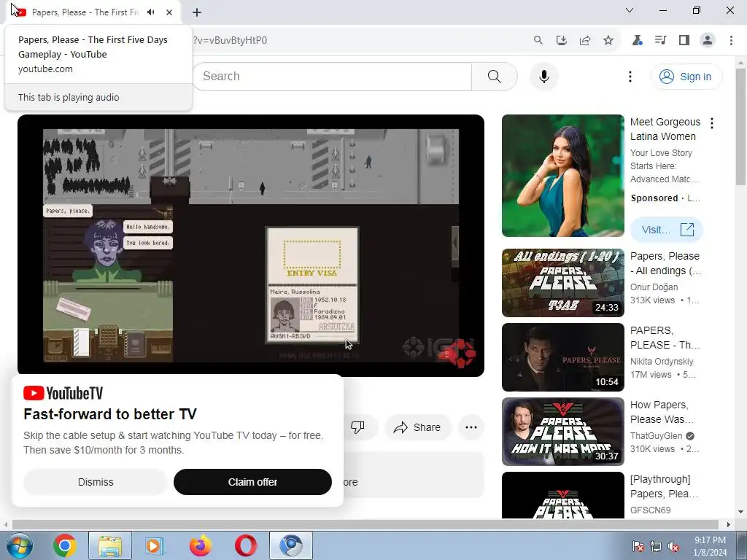Click 'PAPERS, PLEASE - Th...' video title
The height and width of the screenshot is (560, 747).
tap(665, 338)
